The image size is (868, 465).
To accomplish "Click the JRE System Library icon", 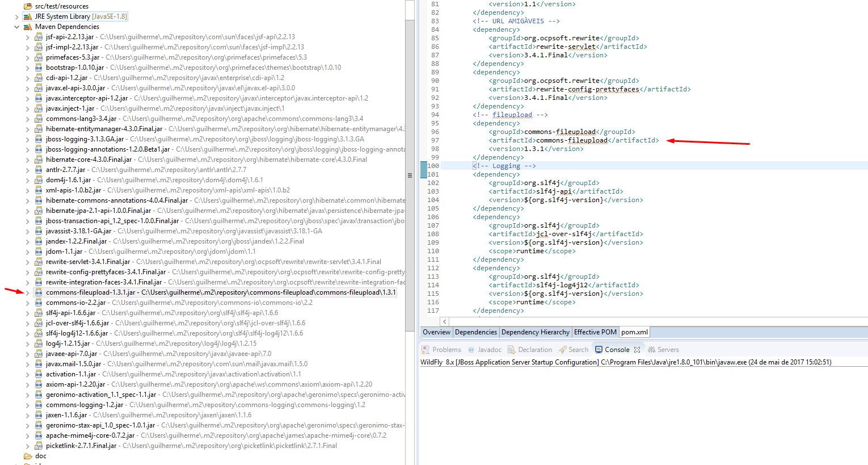I will (27, 16).
